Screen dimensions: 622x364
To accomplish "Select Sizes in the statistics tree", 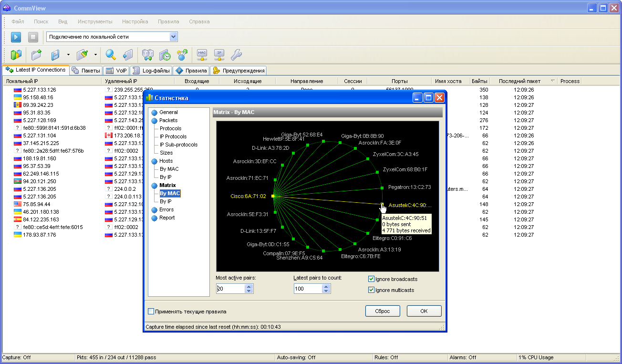I will [166, 153].
